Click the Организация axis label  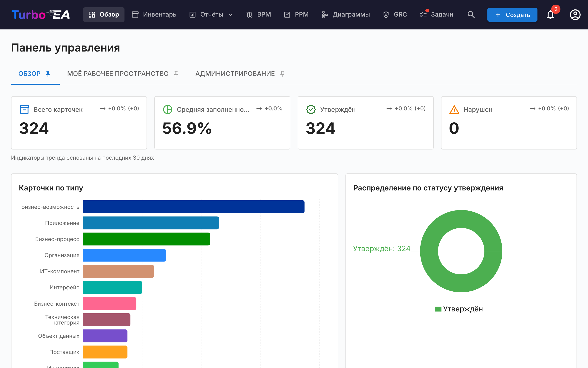pyautogui.click(x=62, y=255)
